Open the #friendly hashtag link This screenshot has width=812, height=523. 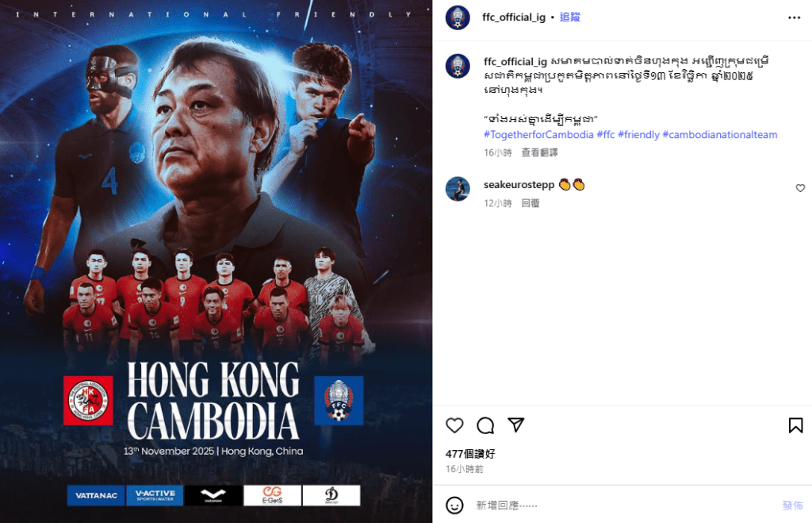638,135
